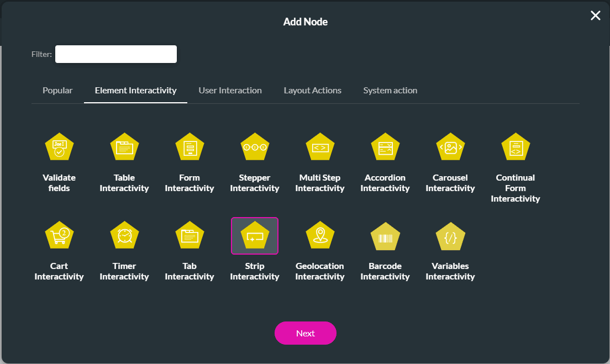Choose the Tab Interactivity icon
610x364 pixels.
click(190, 236)
